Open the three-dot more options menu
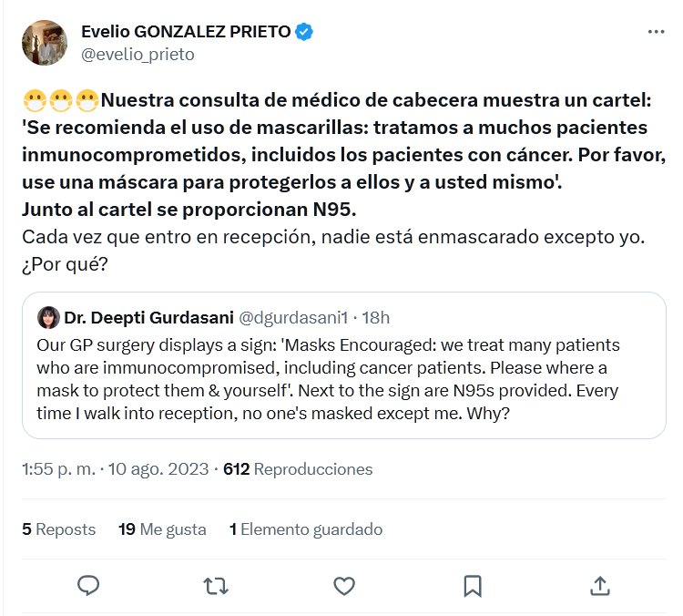 point(656,32)
